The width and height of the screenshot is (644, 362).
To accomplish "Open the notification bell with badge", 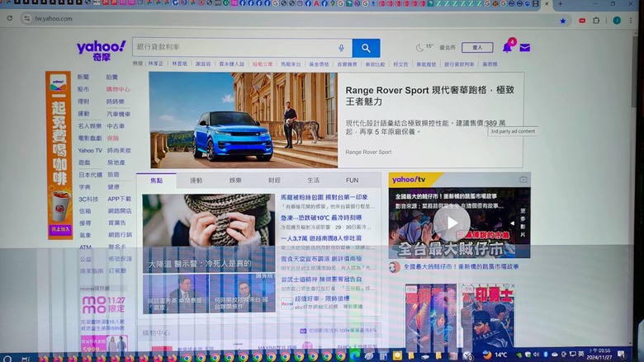I will coord(507,48).
